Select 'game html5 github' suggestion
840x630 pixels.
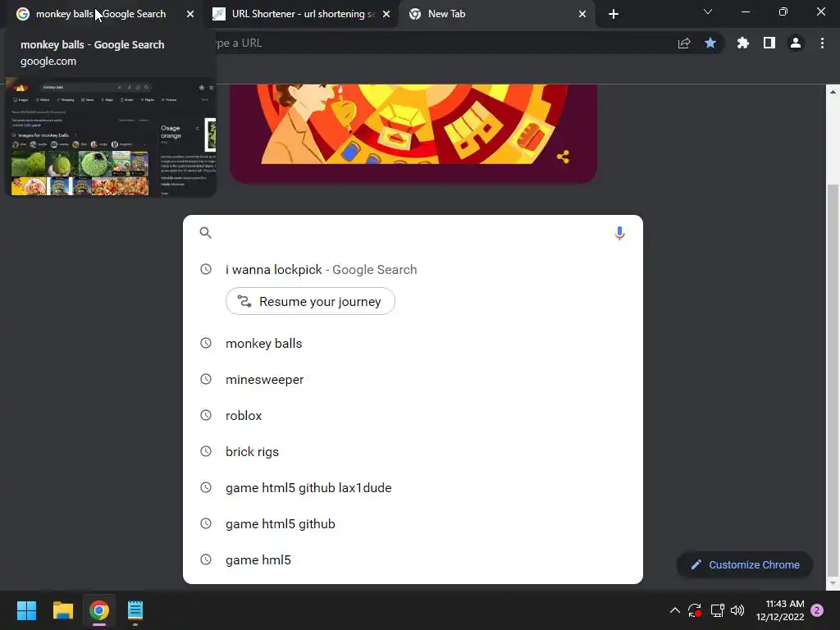tap(413, 523)
